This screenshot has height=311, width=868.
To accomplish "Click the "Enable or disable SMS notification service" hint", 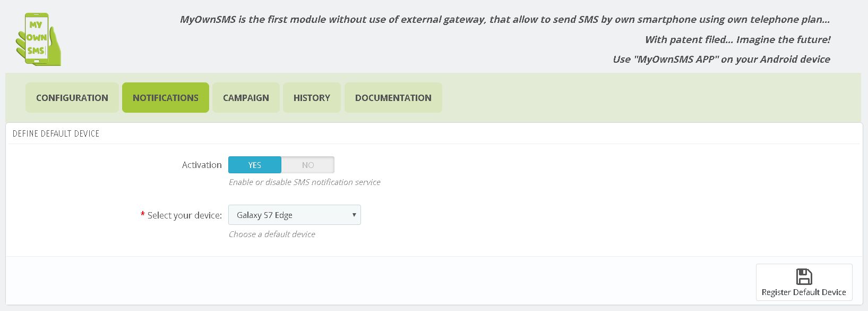I will click(x=304, y=182).
